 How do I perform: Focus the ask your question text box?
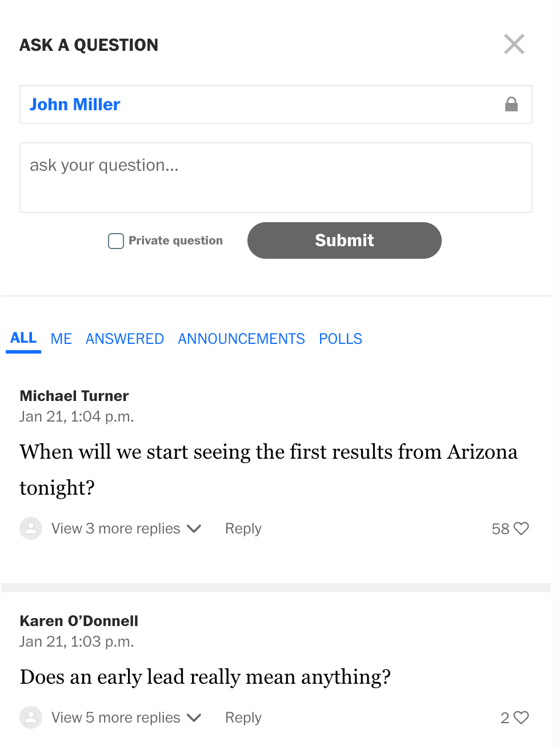click(x=275, y=178)
